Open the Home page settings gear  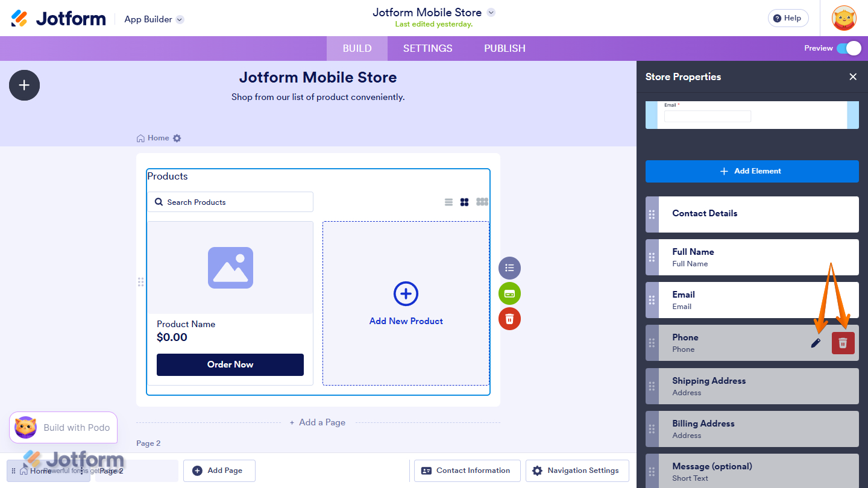point(177,138)
